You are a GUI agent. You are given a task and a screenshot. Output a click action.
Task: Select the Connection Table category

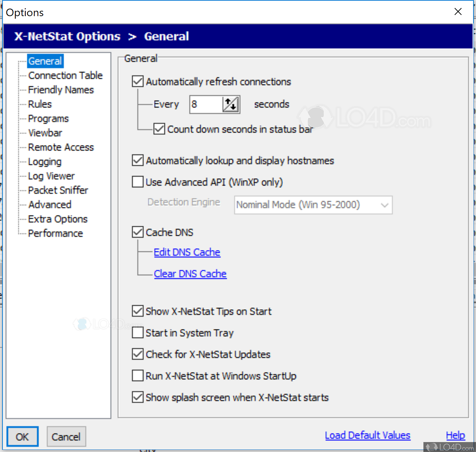coord(65,75)
